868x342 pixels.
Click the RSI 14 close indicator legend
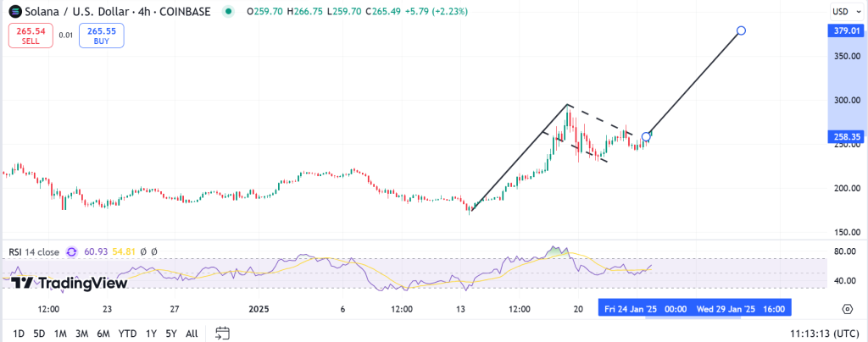pyautogui.click(x=34, y=252)
